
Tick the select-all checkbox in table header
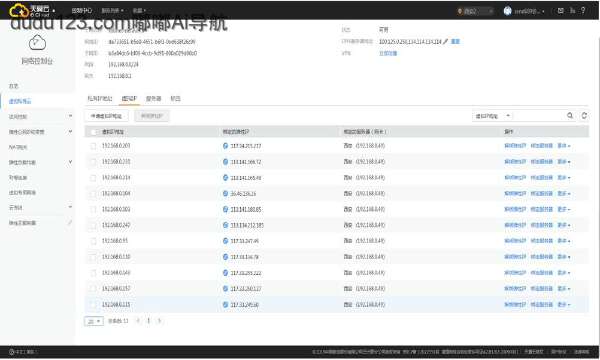coord(93,132)
